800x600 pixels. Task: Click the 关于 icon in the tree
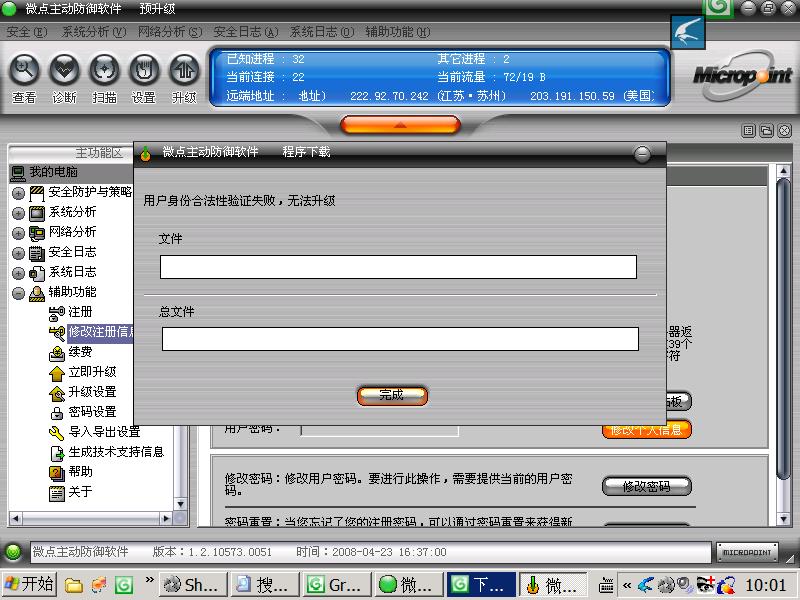point(57,493)
